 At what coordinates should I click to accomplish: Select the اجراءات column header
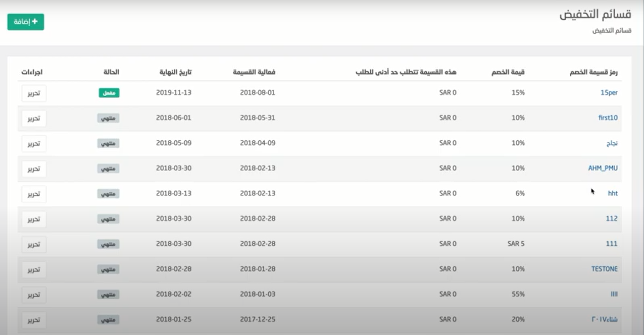click(x=32, y=72)
